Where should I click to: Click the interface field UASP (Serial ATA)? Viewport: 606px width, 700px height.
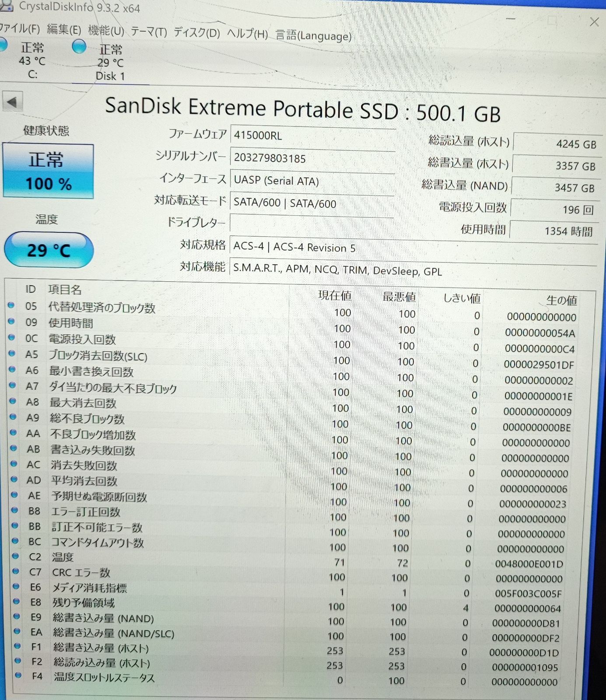point(312,181)
